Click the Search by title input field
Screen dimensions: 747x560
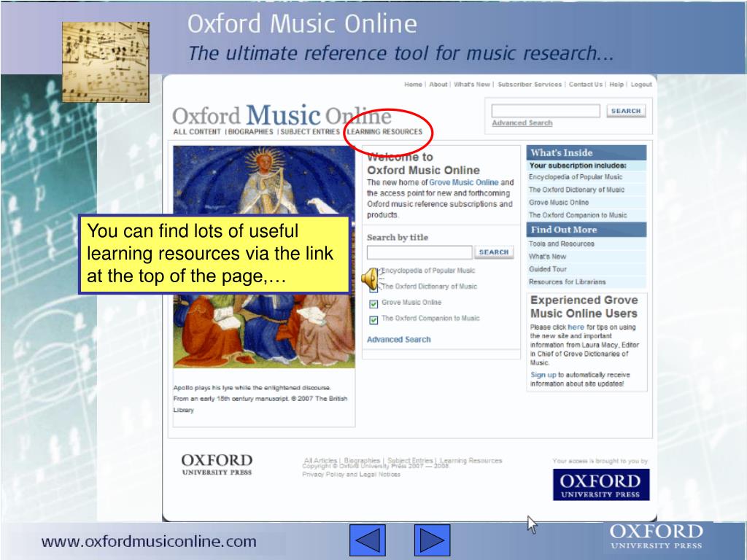(419, 252)
